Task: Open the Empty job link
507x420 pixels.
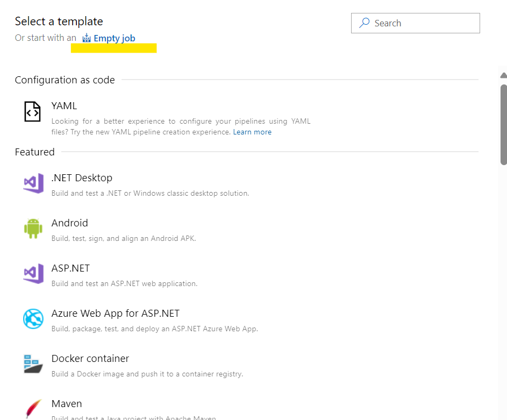Action: click(x=113, y=38)
